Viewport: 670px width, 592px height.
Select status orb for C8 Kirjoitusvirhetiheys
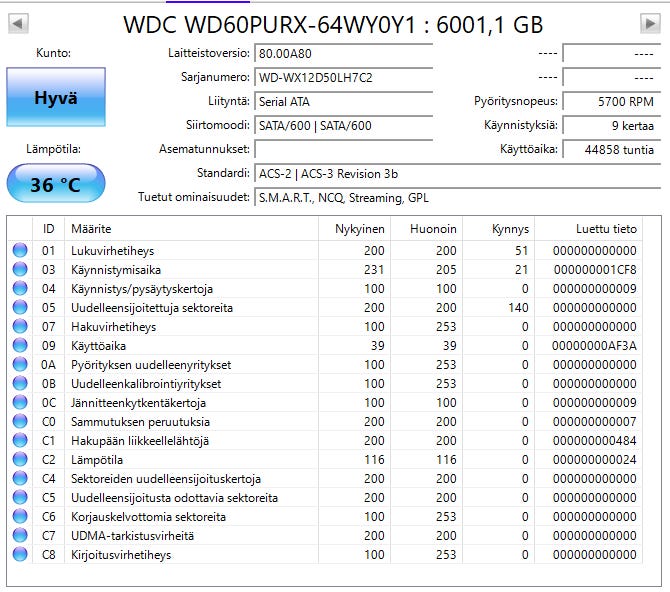20,554
